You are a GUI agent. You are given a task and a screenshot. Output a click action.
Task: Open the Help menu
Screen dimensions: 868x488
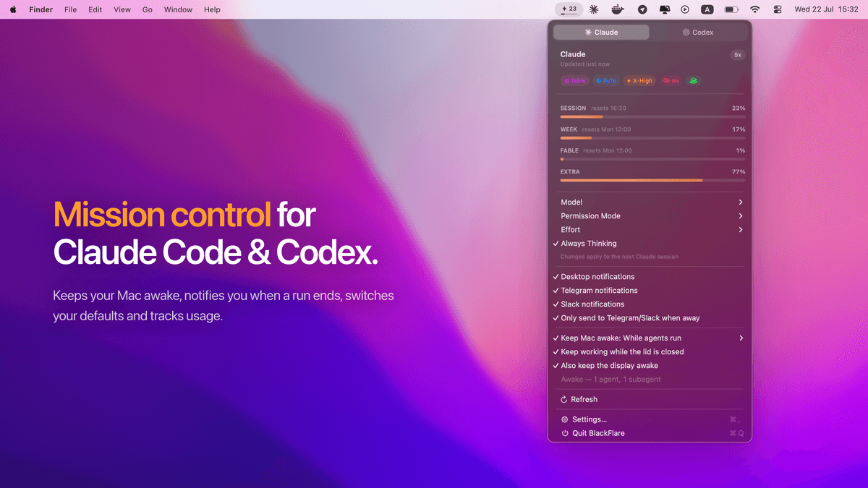tap(212, 9)
